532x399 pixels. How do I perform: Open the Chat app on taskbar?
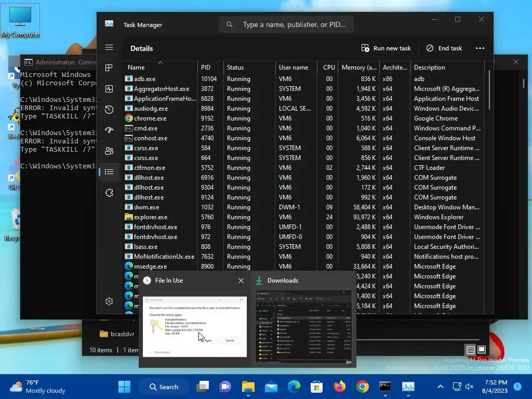225,387
